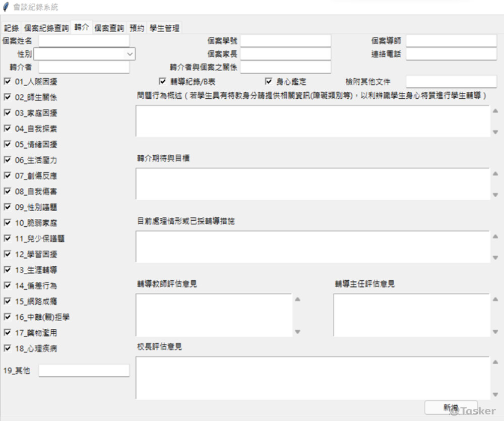Click the feather app icon in title bar

pyautogui.click(x=6, y=8)
